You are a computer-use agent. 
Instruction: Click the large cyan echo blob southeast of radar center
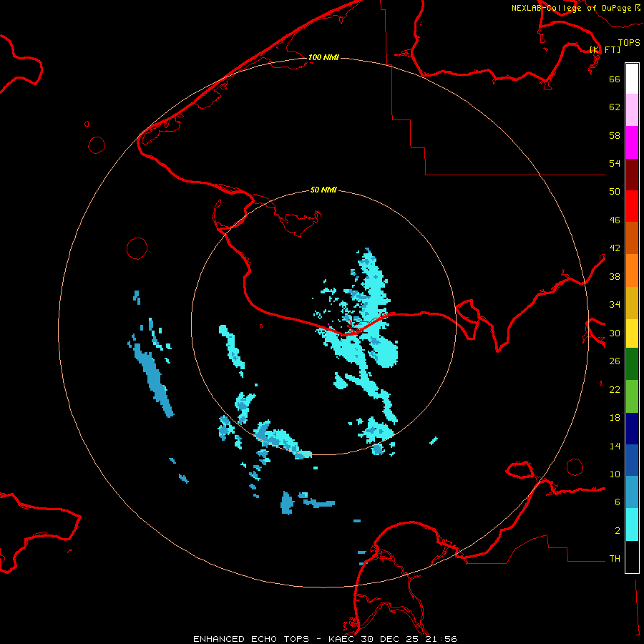pyautogui.click(x=384, y=352)
